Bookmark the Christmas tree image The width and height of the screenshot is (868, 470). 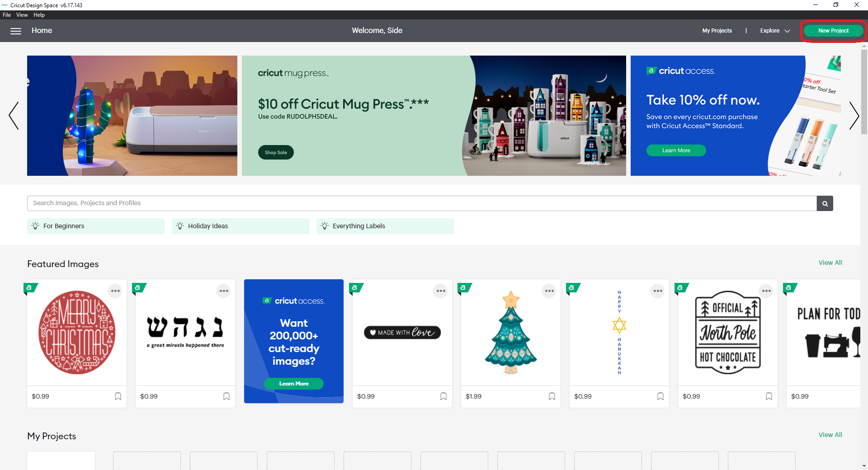pyautogui.click(x=552, y=396)
